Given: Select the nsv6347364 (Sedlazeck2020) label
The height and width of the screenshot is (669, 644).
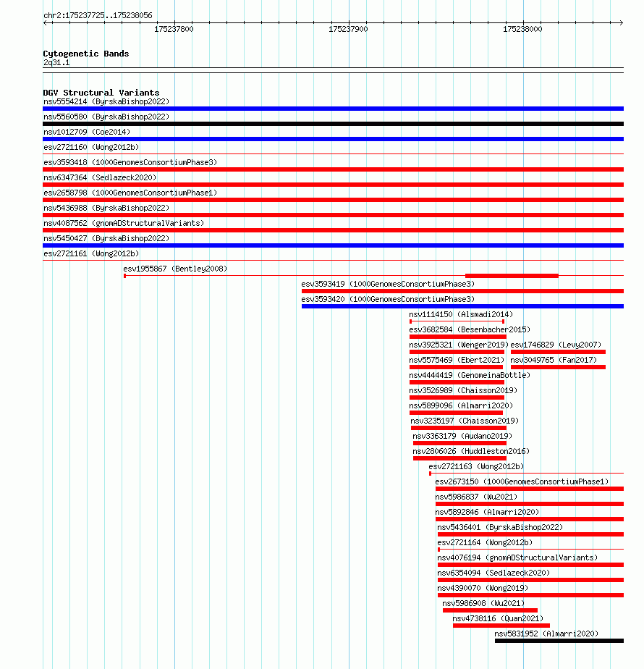Looking at the screenshot, I should (100, 177).
